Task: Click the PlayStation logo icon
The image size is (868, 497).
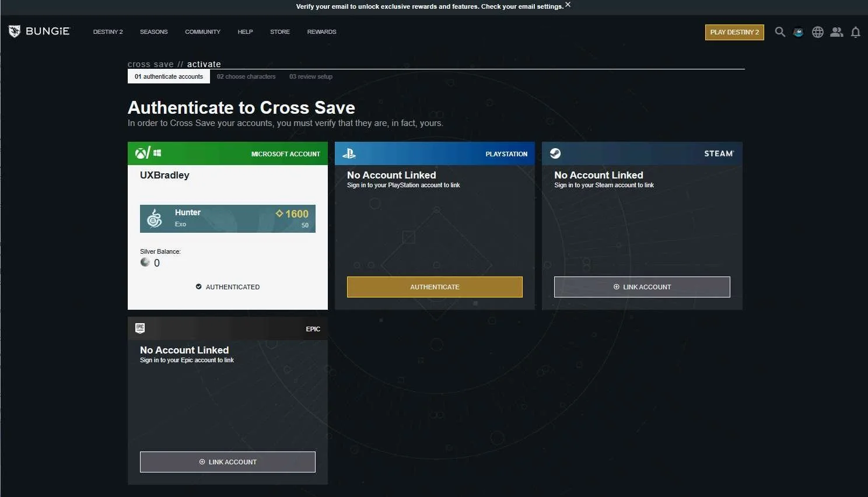Action: tap(349, 153)
